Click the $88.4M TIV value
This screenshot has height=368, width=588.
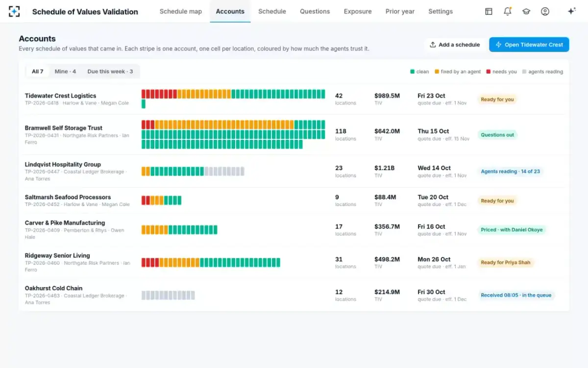(x=385, y=197)
